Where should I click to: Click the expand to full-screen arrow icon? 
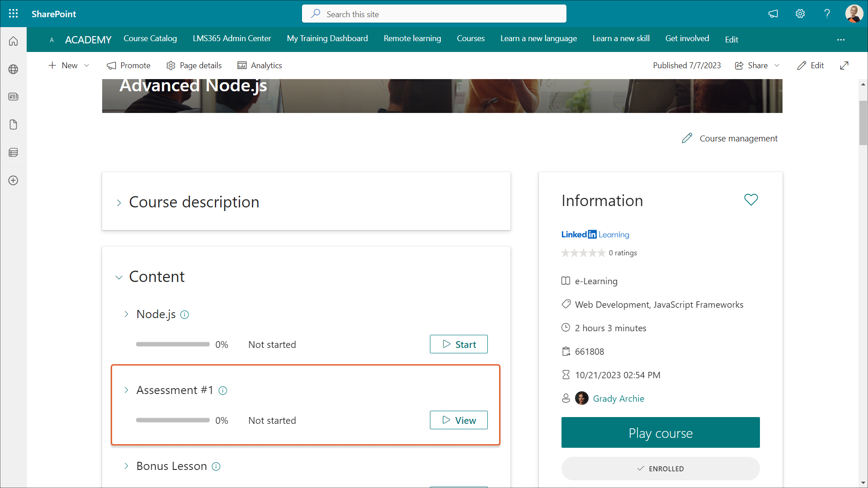click(844, 66)
